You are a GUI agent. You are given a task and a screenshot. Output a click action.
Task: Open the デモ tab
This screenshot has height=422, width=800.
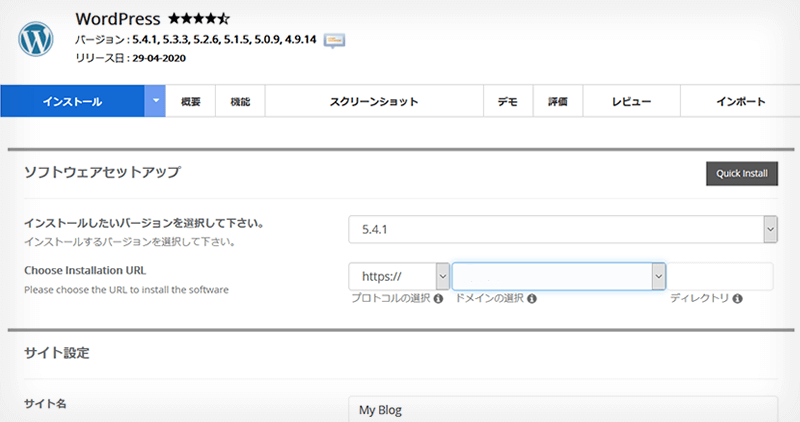(508, 102)
